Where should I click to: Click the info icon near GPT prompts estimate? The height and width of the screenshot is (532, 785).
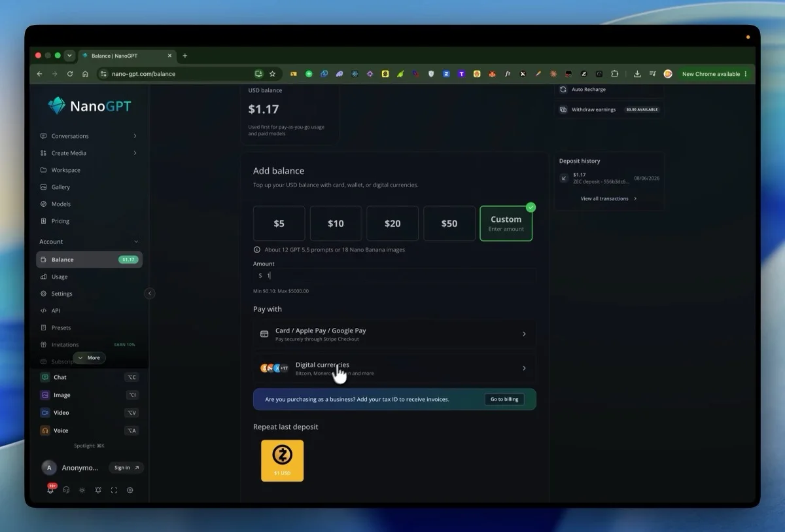click(257, 250)
